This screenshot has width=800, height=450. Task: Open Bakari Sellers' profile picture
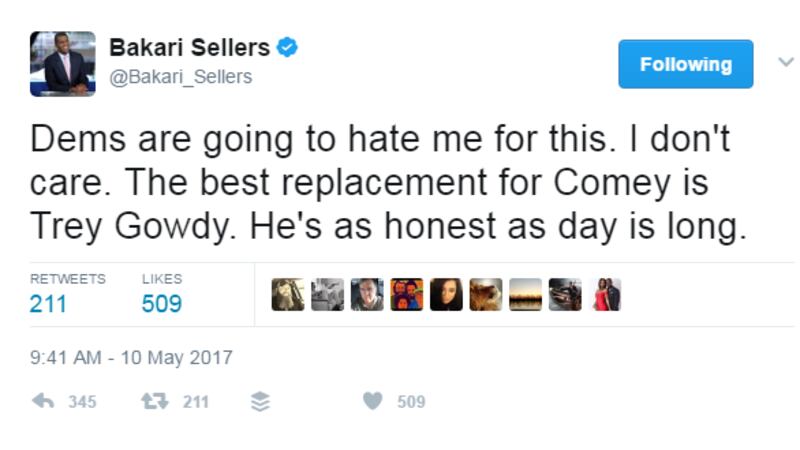click(x=63, y=64)
